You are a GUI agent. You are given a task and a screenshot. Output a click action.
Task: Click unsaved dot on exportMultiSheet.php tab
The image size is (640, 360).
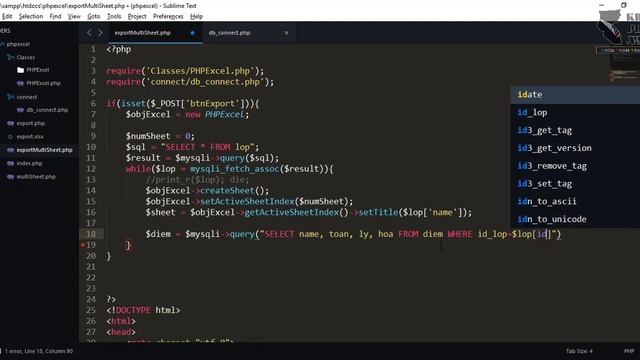pos(192,33)
